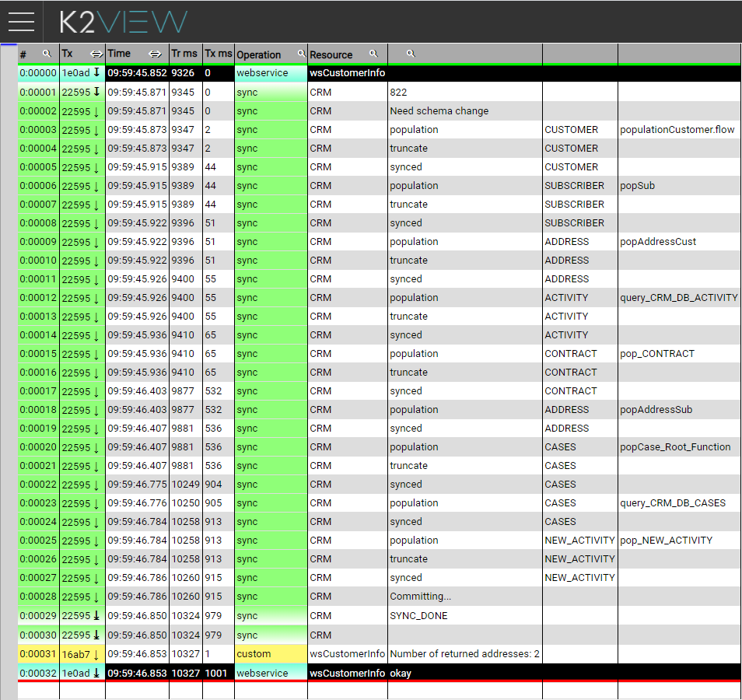Click the okay status in last row
Image resolution: width=742 pixels, height=700 pixels.
(x=401, y=673)
